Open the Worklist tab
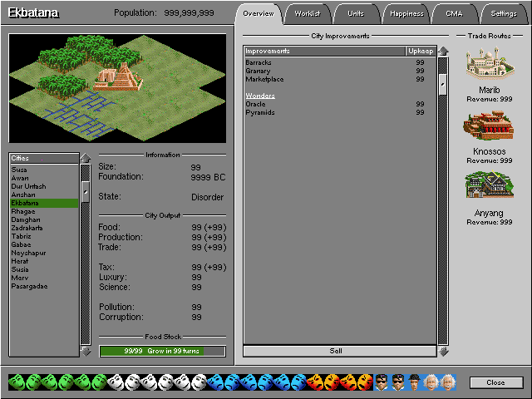 point(308,13)
